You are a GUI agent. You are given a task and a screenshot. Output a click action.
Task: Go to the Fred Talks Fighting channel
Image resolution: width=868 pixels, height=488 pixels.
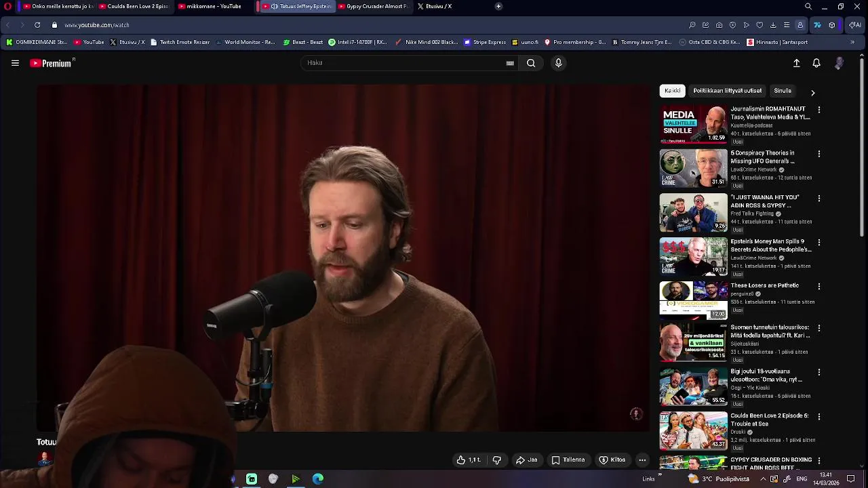752,213
